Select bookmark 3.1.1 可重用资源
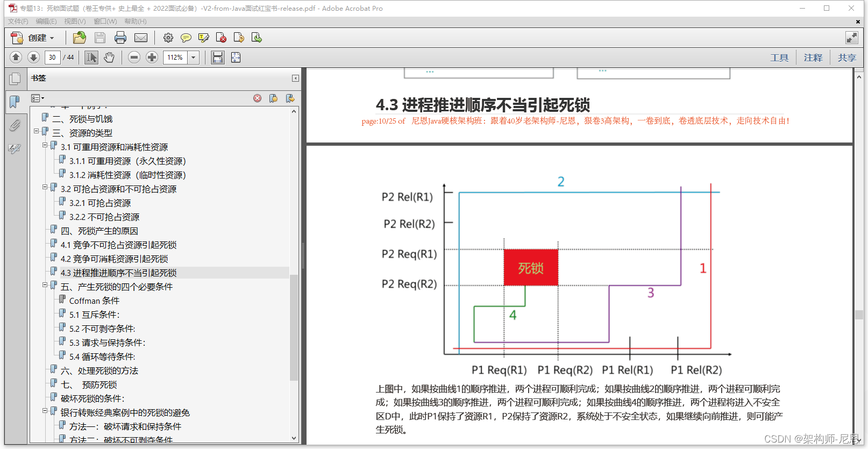Screen dimensions: 868x449 click(127, 161)
